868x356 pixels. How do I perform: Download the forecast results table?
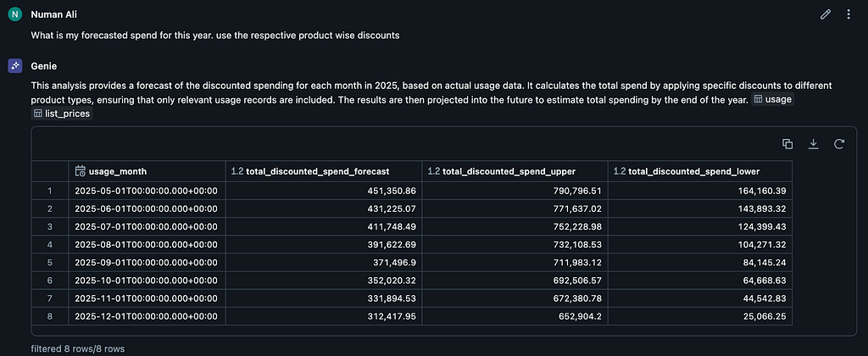[813, 144]
